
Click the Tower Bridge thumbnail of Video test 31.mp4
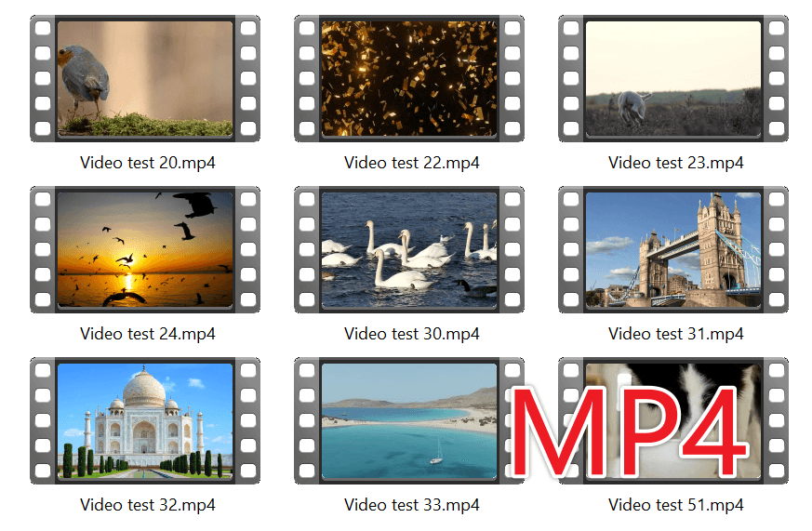[673, 249]
